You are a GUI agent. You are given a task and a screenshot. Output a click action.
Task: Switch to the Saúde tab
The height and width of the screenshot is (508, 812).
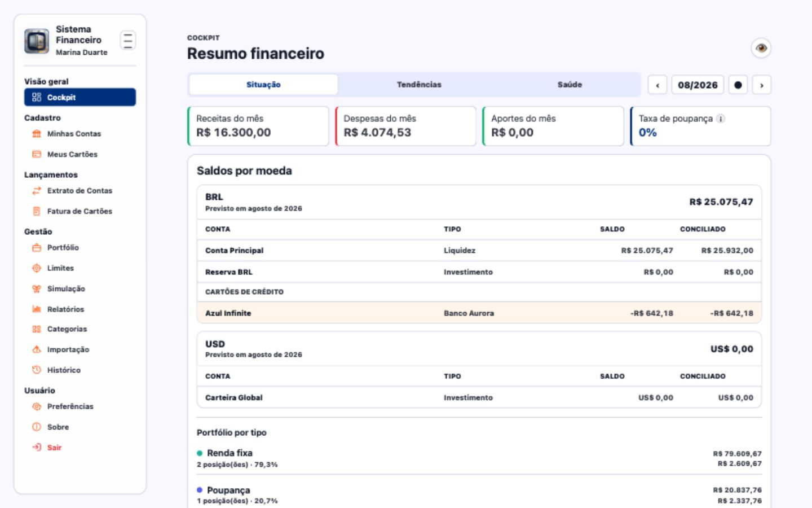click(x=570, y=85)
